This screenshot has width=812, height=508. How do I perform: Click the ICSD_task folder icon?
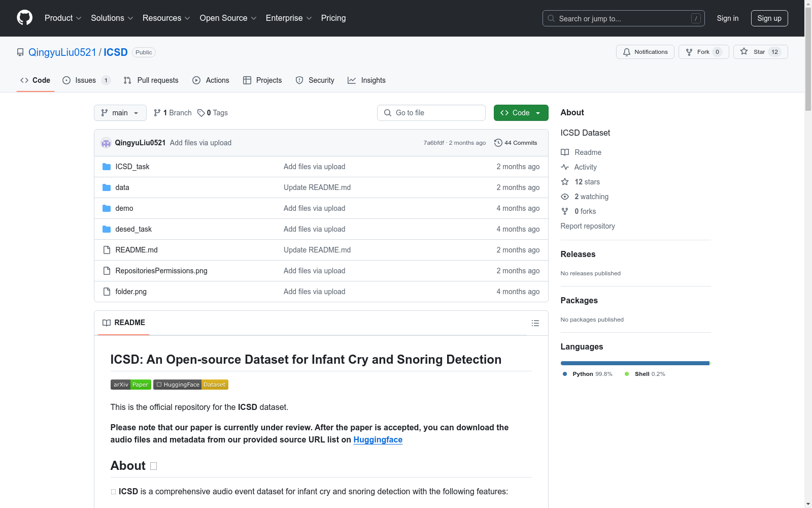107,167
